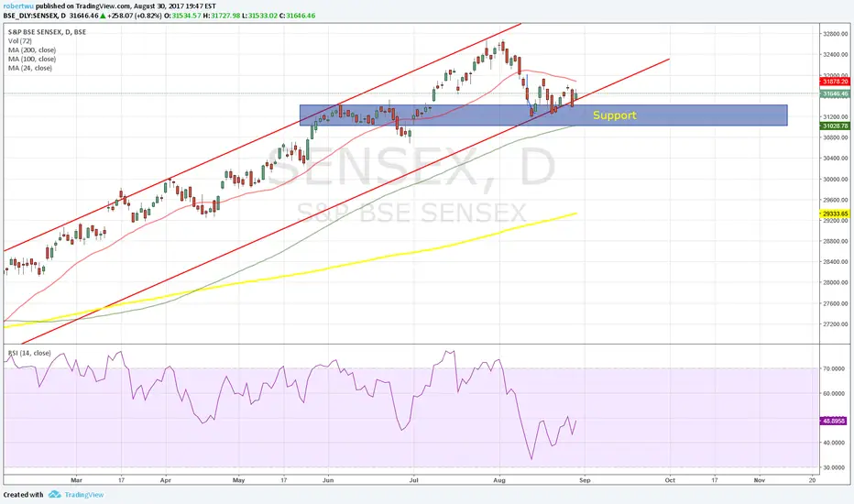Click the May label on time axis
The image size is (854, 504).
(238, 480)
